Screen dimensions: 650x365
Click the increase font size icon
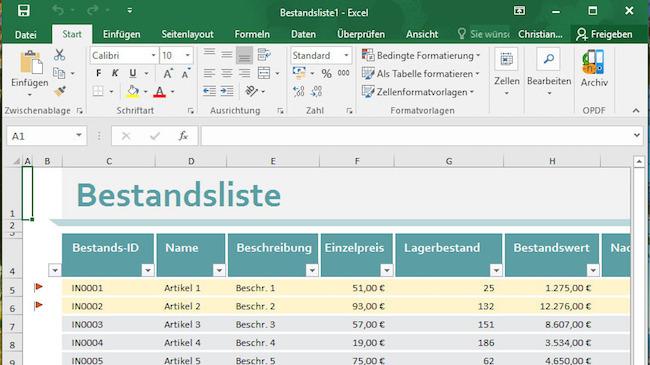point(167,74)
